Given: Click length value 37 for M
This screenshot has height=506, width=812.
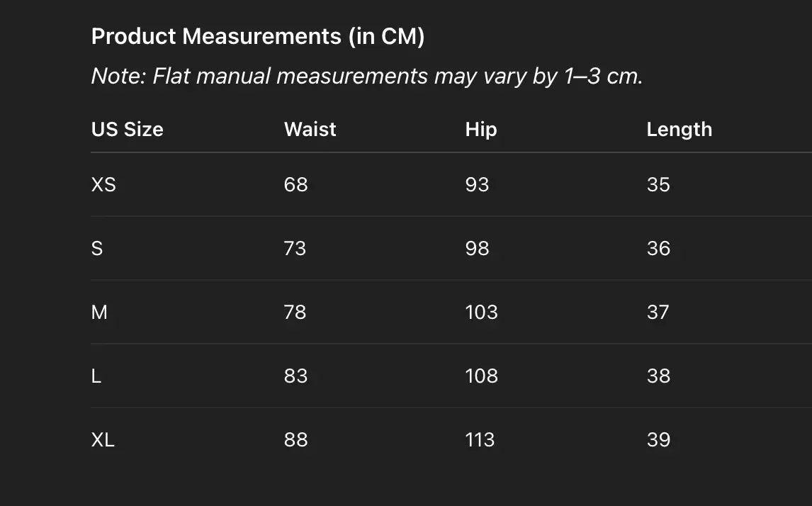Looking at the screenshot, I should click(x=658, y=313).
